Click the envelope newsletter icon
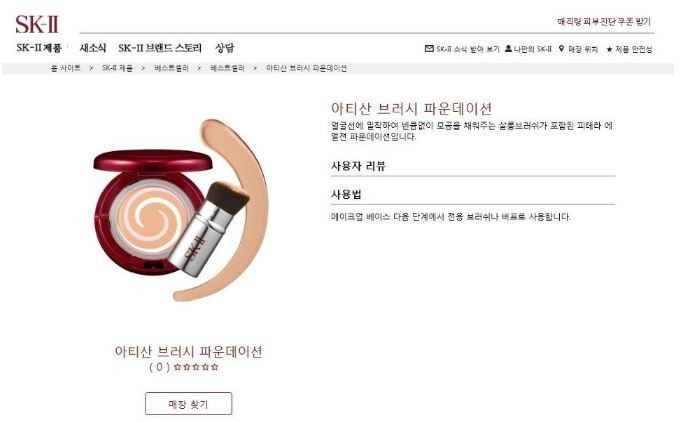 [x=429, y=49]
